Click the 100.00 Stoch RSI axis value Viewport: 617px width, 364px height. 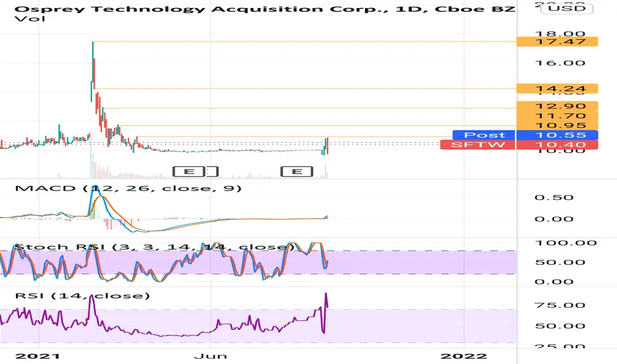[x=566, y=243]
